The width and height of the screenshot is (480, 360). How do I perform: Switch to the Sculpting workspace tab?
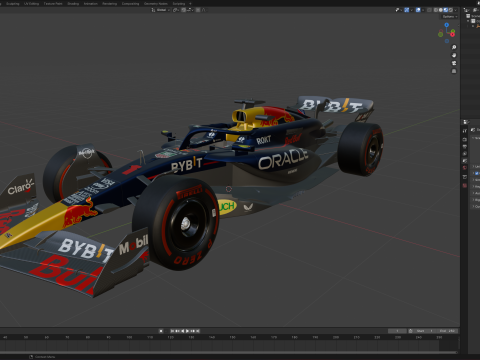(x=13, y=4)
